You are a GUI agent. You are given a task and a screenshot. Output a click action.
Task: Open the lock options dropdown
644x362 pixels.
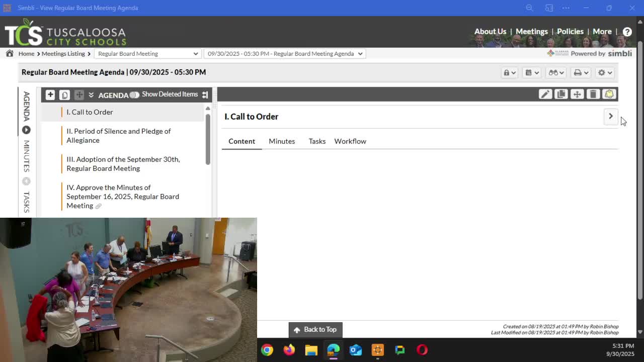(x=509, y=73)
